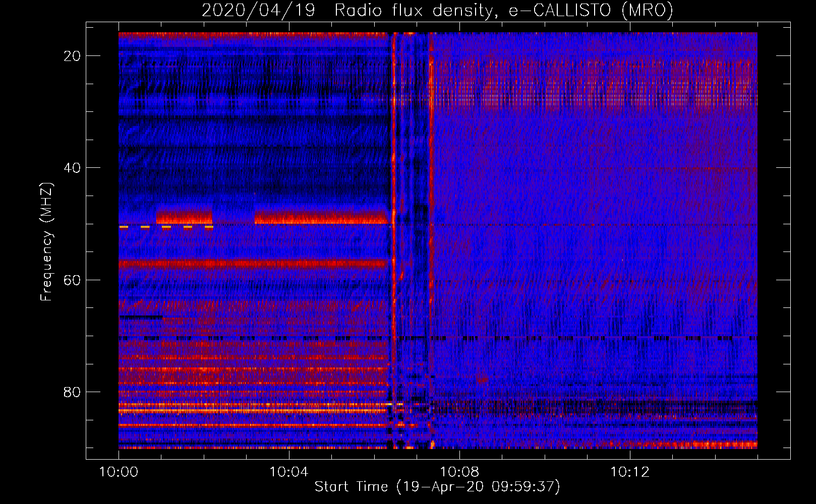The image size is (816, 504).
Task: Click the '80' frequency tick label
Action: point(72,392)
